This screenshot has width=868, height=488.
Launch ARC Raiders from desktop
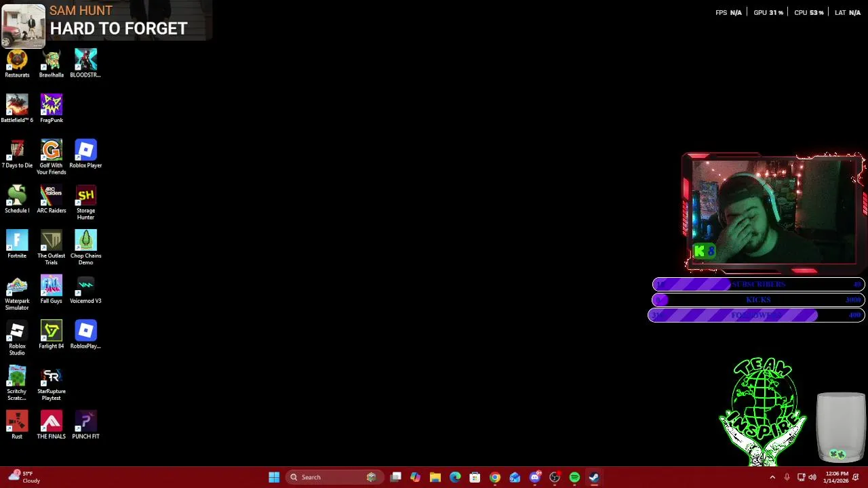[52, 200]
